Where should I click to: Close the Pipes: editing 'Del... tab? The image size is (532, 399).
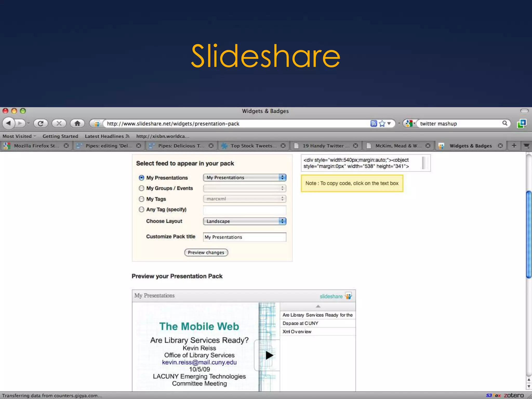(x=139, y=146)
